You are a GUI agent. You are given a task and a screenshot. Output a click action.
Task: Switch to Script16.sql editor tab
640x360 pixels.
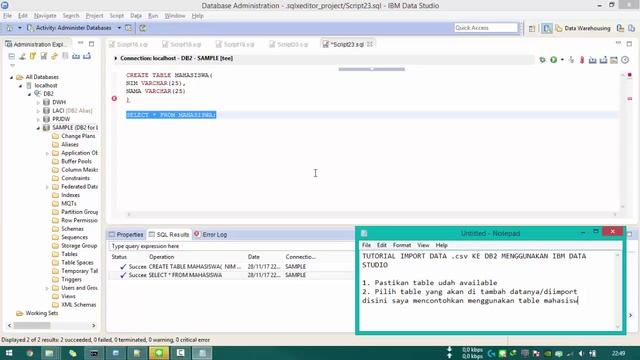pyautogui.click(x=129, y=44)
